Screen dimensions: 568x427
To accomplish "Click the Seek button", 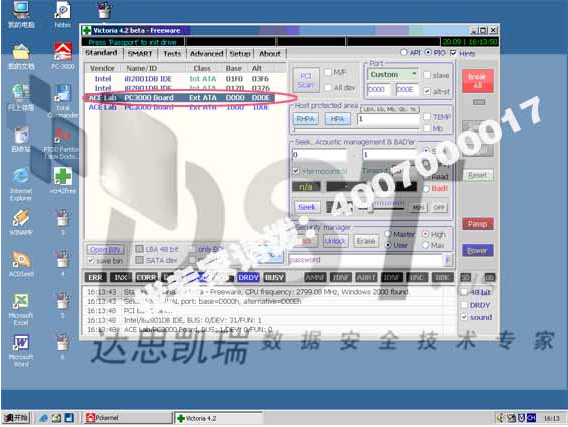I will (307, 207).
